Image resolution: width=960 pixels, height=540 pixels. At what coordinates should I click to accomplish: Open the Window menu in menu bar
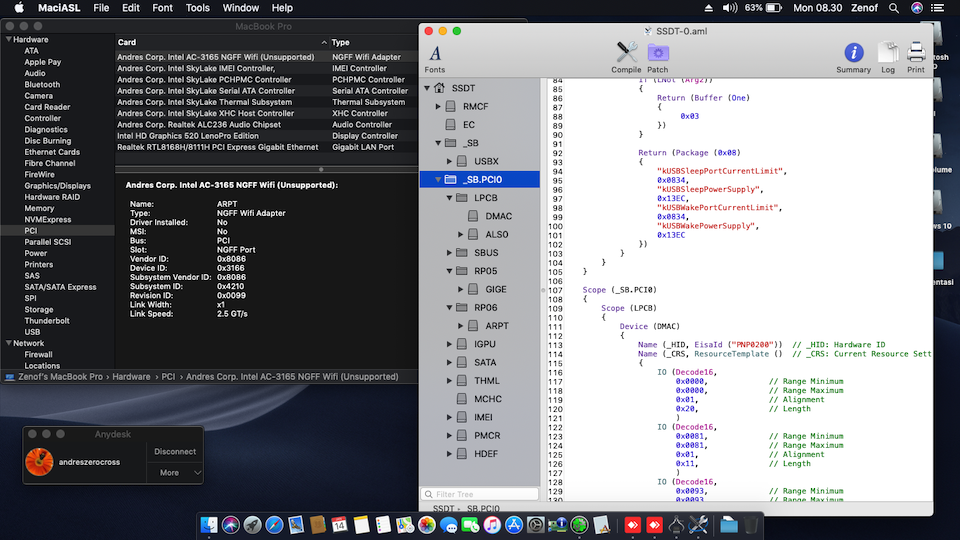pos(240,8)
